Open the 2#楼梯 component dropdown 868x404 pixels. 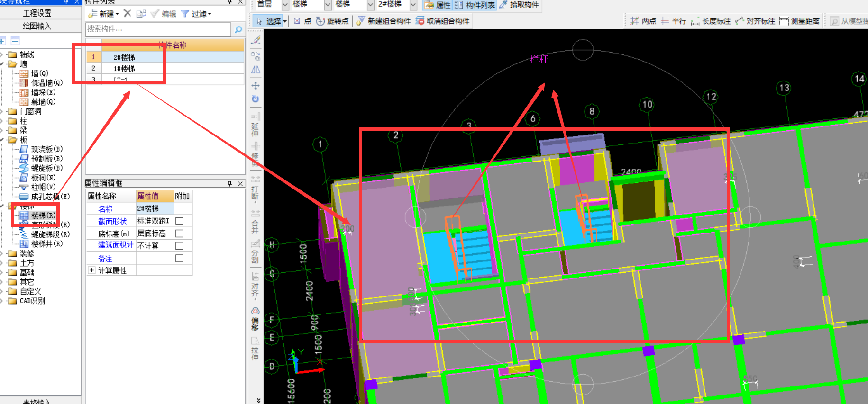tap(413, 5)
